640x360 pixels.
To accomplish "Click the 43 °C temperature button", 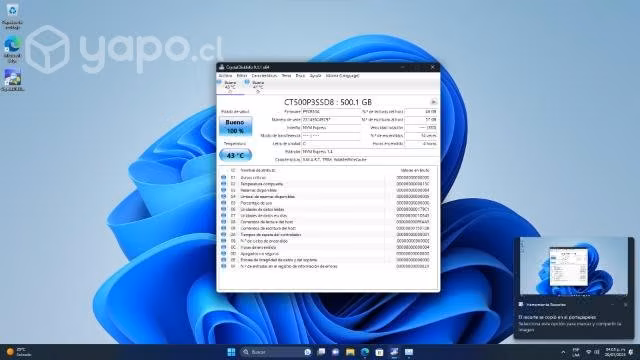I will pos(236,156).
